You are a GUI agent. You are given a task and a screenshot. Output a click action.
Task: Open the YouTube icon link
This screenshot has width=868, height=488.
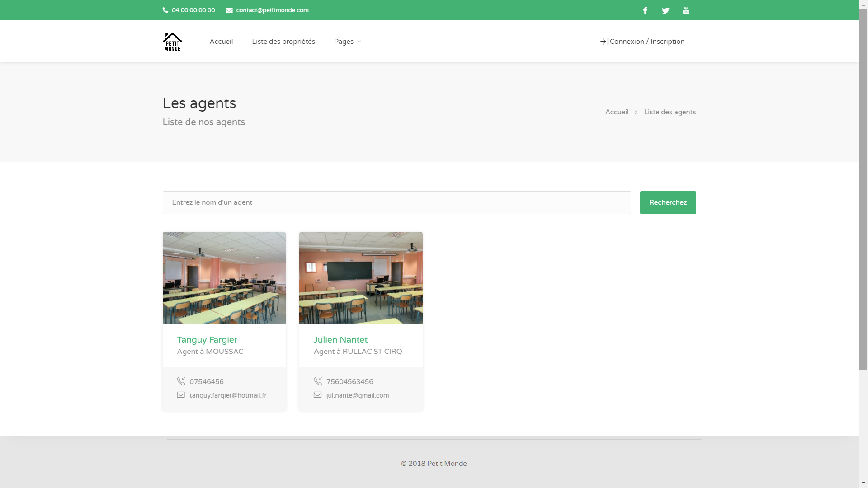686,10
